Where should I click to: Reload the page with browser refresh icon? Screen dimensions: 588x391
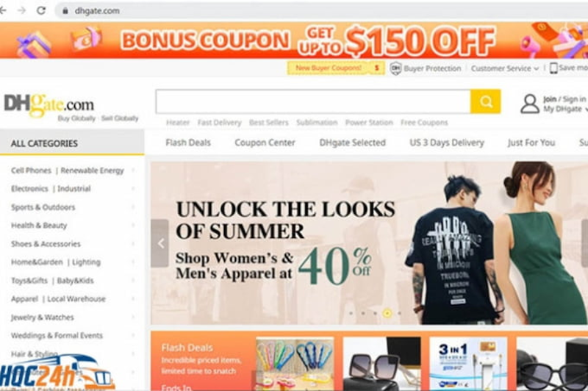41,10
